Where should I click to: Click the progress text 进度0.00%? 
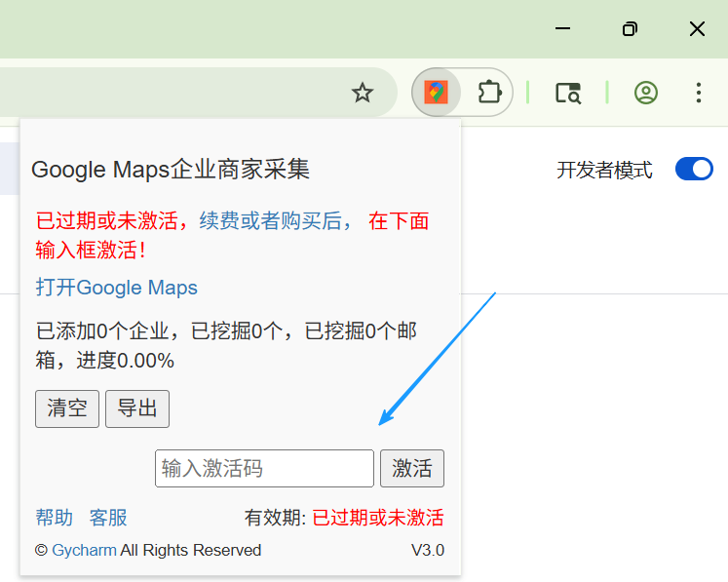click(x=126, y=361)
